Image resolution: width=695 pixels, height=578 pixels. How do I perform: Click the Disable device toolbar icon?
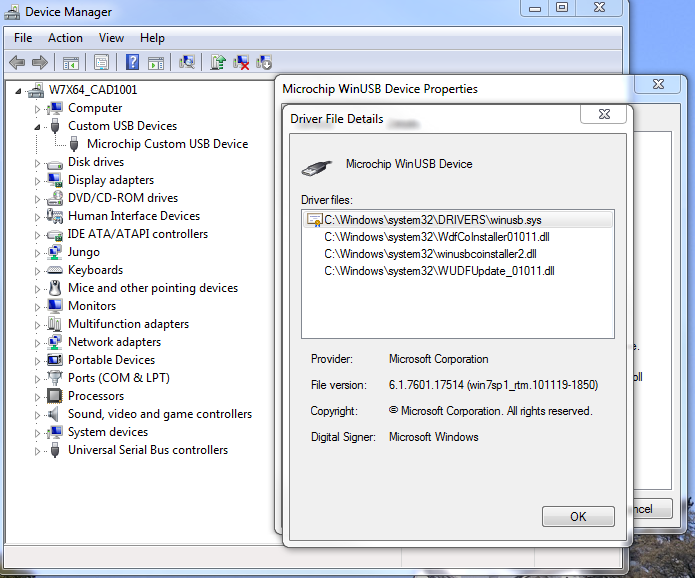click(x=264, y=62)
